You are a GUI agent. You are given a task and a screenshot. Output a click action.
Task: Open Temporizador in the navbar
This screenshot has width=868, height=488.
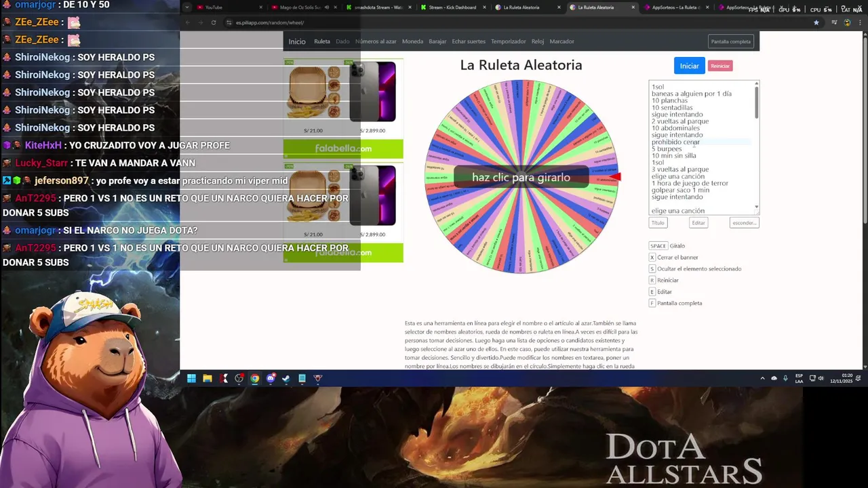pyautogui.click(x=508, y=41)
